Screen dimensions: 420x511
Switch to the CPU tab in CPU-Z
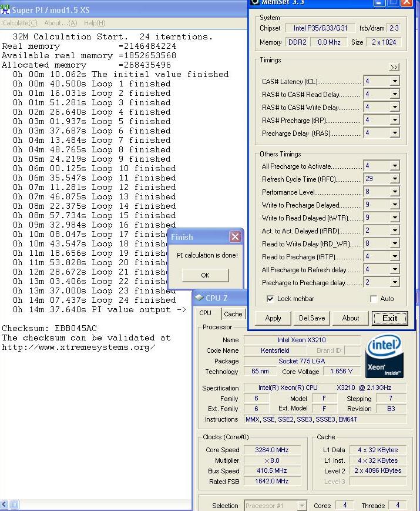pos(205,313)
